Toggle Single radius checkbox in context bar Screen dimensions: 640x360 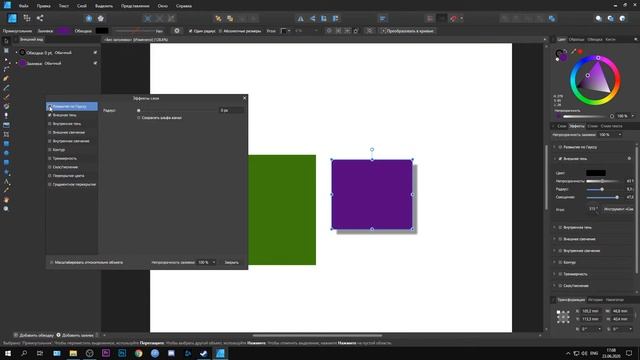tap(190, 31)
